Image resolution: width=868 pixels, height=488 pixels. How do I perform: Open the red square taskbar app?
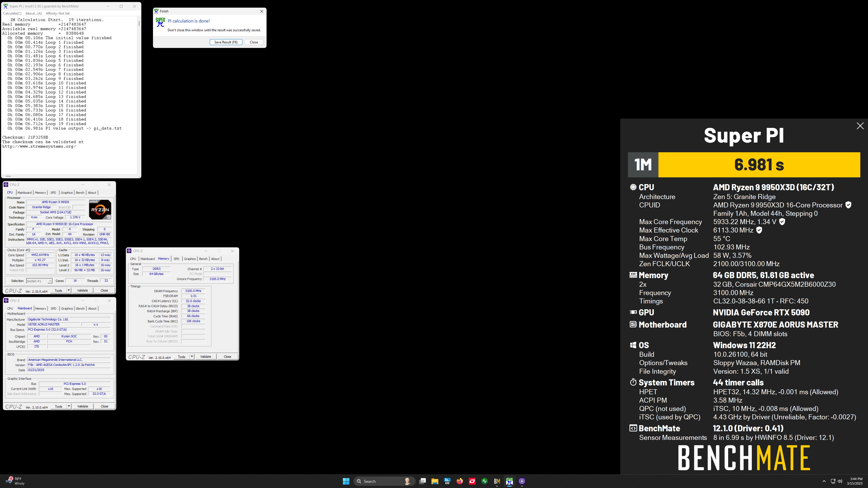click(472, 481)
